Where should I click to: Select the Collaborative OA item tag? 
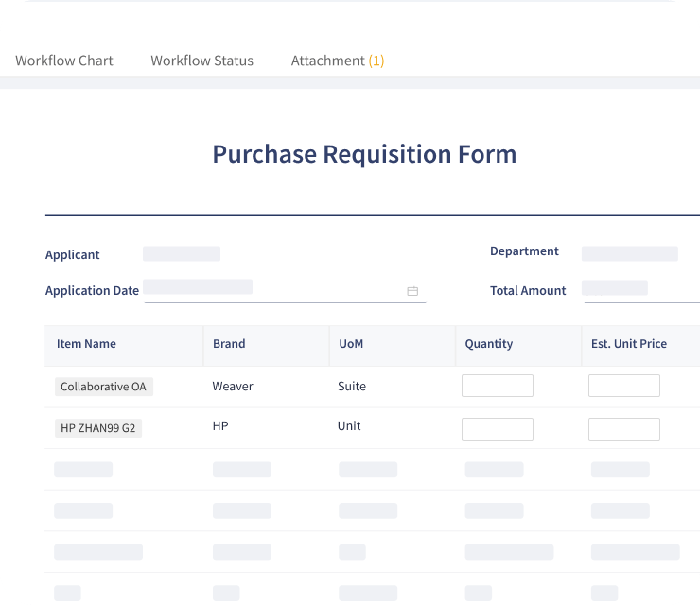pos(103,387)
